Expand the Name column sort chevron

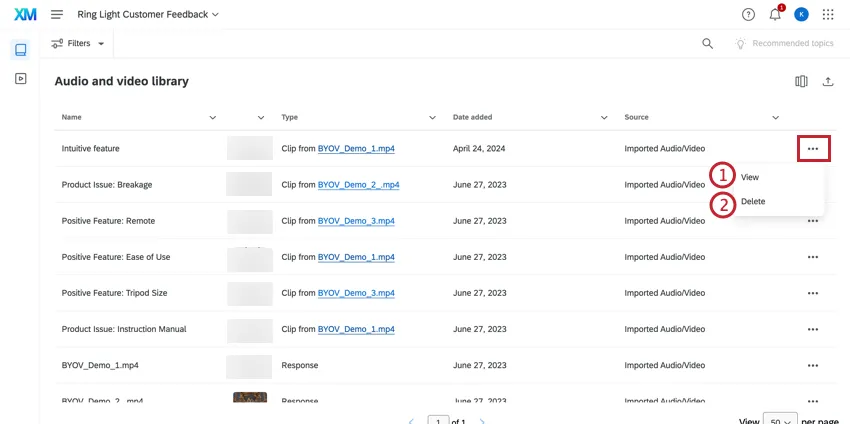[x=212, y=118]
